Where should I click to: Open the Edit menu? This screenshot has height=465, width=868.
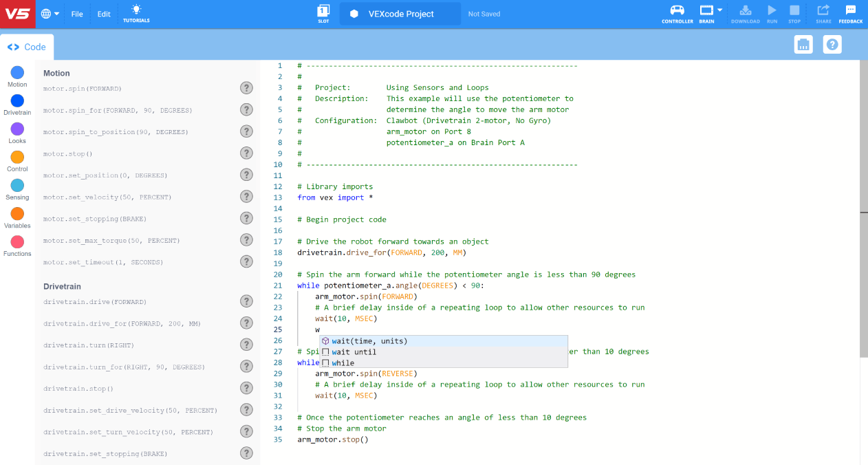[x=104, y=14]
